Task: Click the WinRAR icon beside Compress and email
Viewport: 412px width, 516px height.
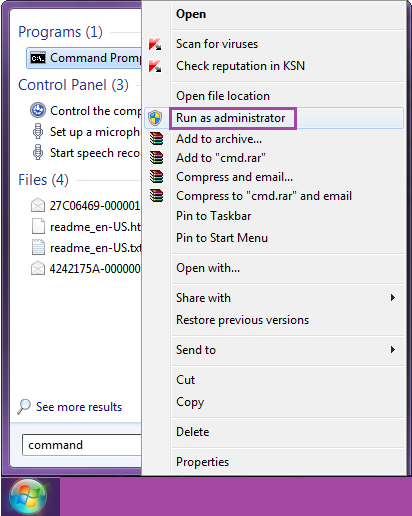Action: coord(156,177)
